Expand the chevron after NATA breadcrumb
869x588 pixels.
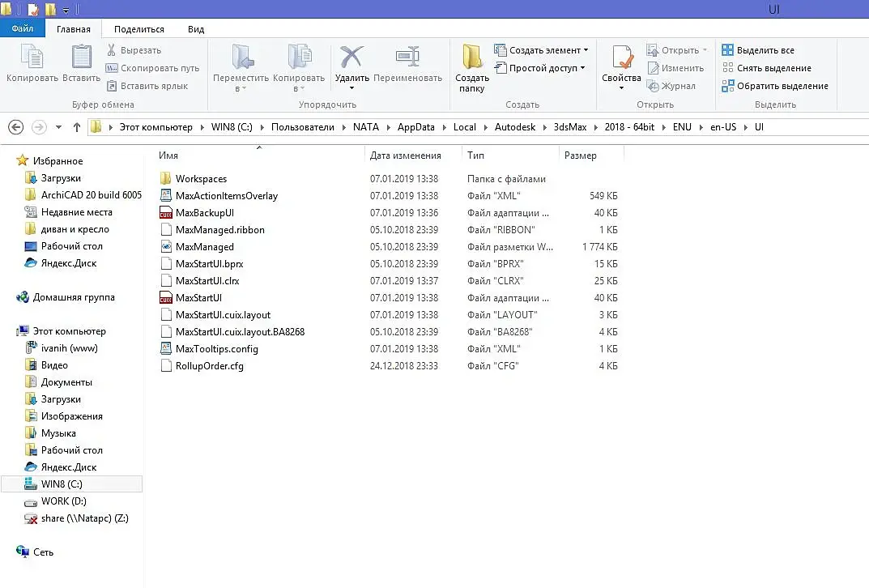pos(388,127)
